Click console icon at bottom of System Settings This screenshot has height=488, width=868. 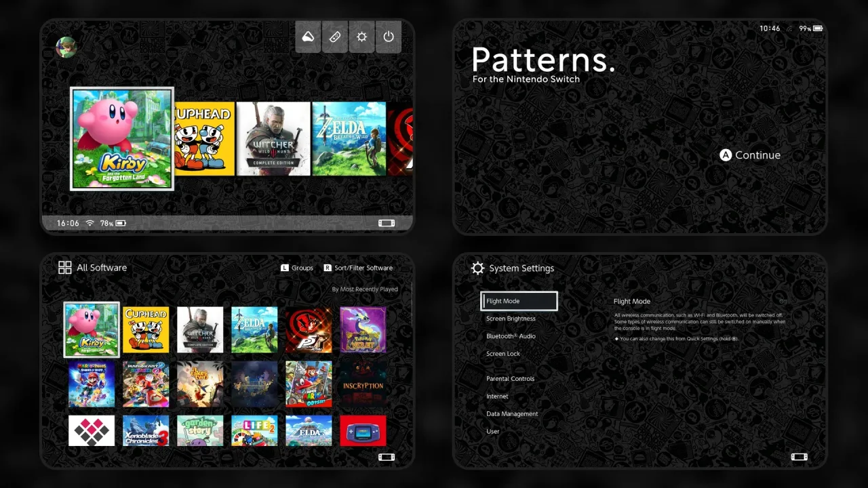[800, 457]
